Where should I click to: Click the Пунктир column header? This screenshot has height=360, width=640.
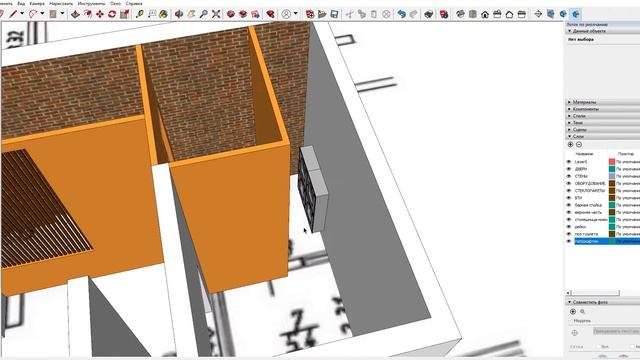(626, 154)
